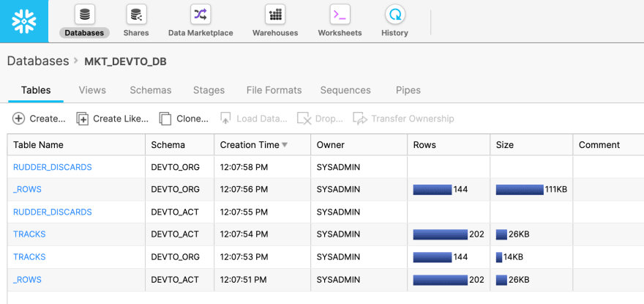The width and height of the screenshot is (644, 304).
Task: Open TRACKS table in DEVTO_ACT schema
Action: click(x=29, y=234)
